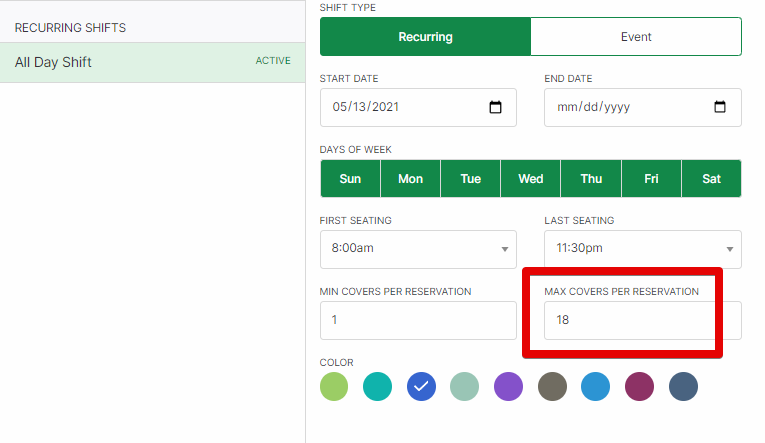Pick the pale sage color swatch
This screenshot has height=443, width=765.
pos(464,386)
